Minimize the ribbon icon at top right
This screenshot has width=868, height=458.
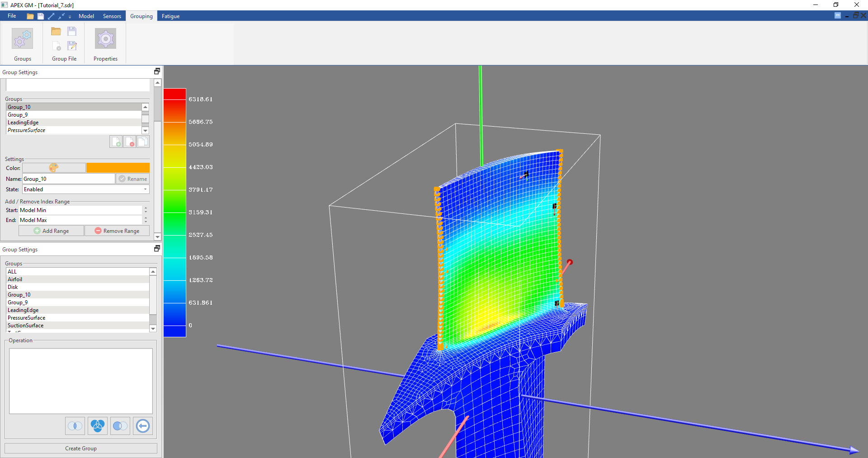[838, 16]
